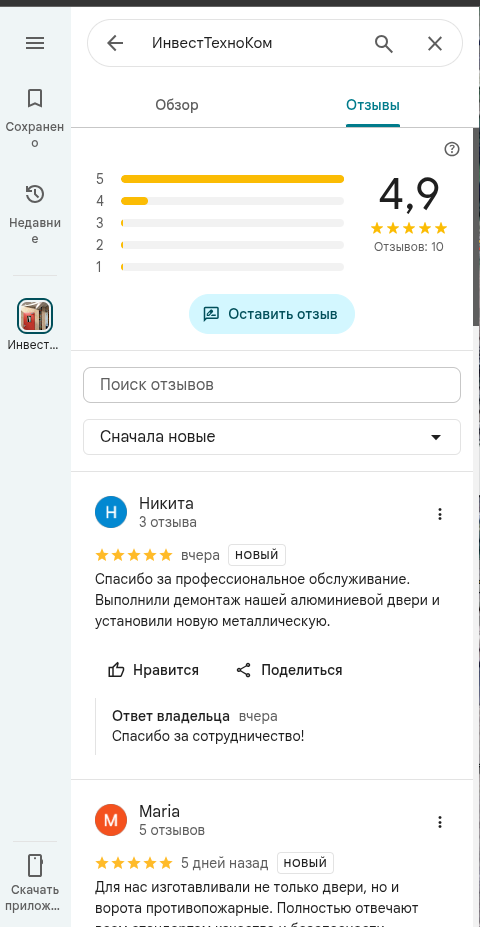Open Recents history icon
Image resolution: width=480 pixels, height=927 pixels.
pos(35,195)
